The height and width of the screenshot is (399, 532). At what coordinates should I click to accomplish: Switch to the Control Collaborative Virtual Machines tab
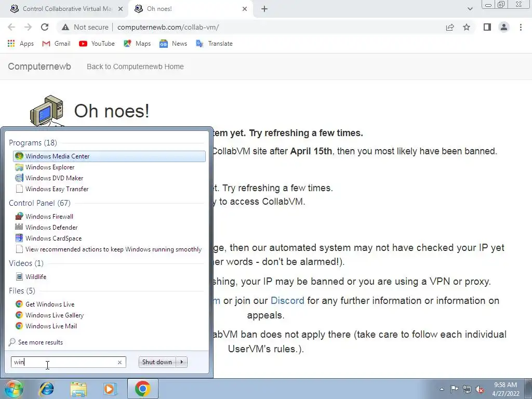point(64,9)
